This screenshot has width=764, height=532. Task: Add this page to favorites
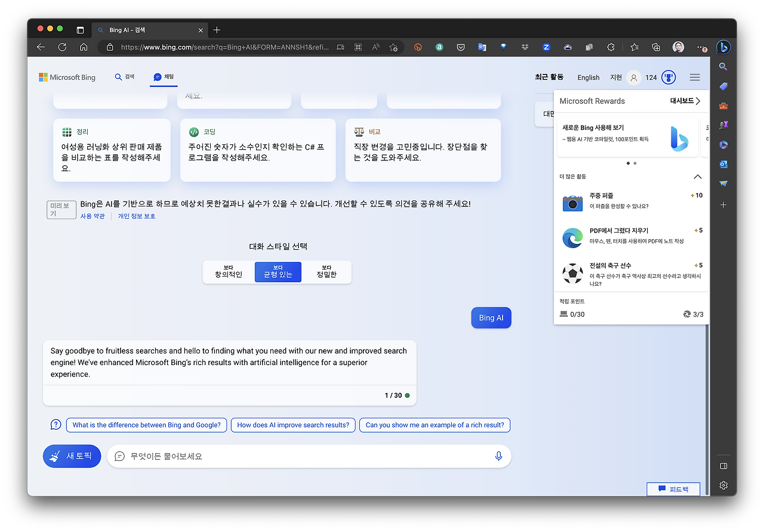click(x=393, y=47)
